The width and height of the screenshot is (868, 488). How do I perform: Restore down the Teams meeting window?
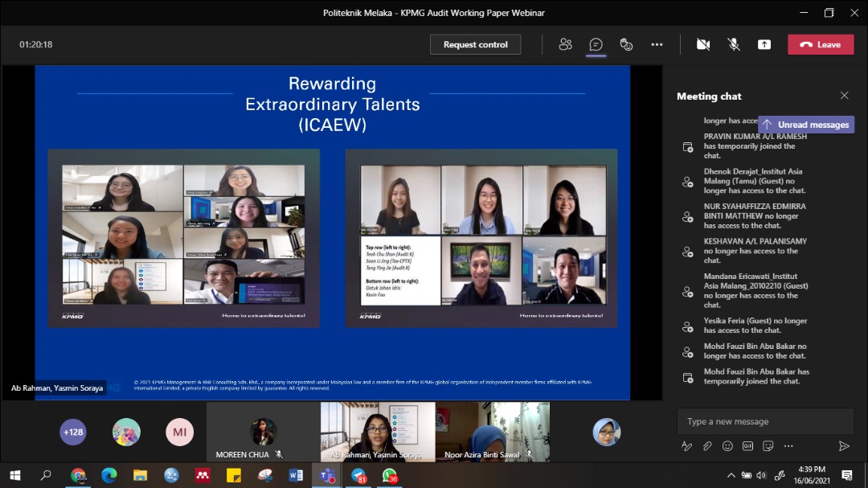829,12
